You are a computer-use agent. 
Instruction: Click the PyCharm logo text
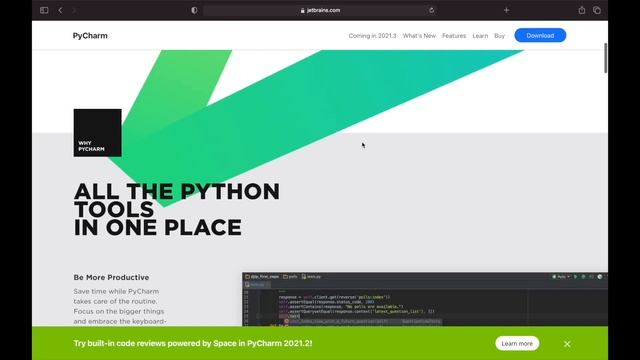pos(90,36)
